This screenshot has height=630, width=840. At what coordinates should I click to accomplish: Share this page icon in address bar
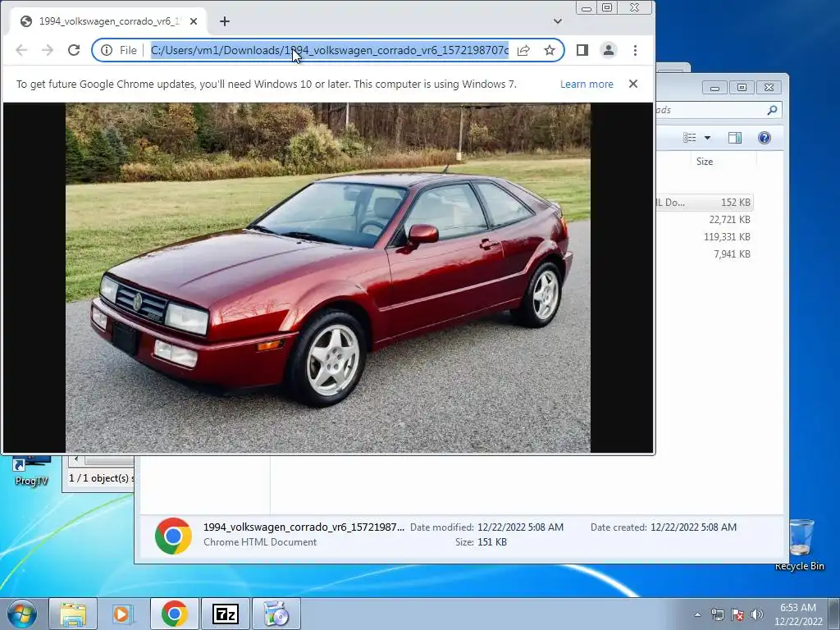[523, 50]
